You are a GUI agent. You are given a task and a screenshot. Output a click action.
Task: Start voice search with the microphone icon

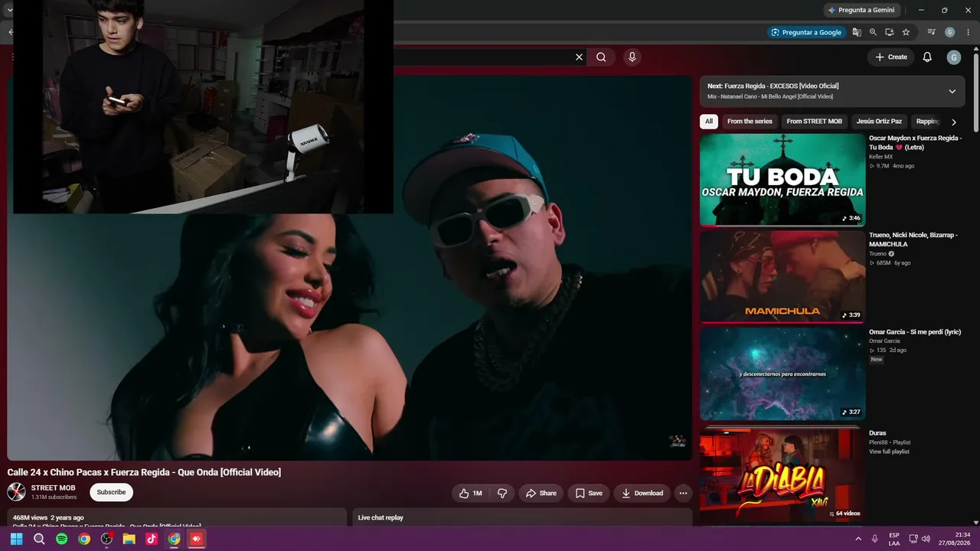[632, 57]
